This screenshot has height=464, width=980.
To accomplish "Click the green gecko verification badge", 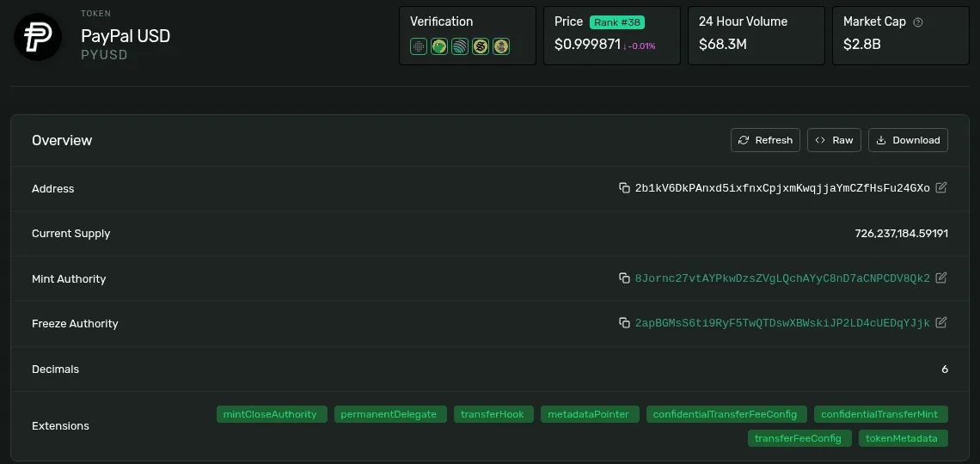I will pyautogui.click(x=439, y=46).
